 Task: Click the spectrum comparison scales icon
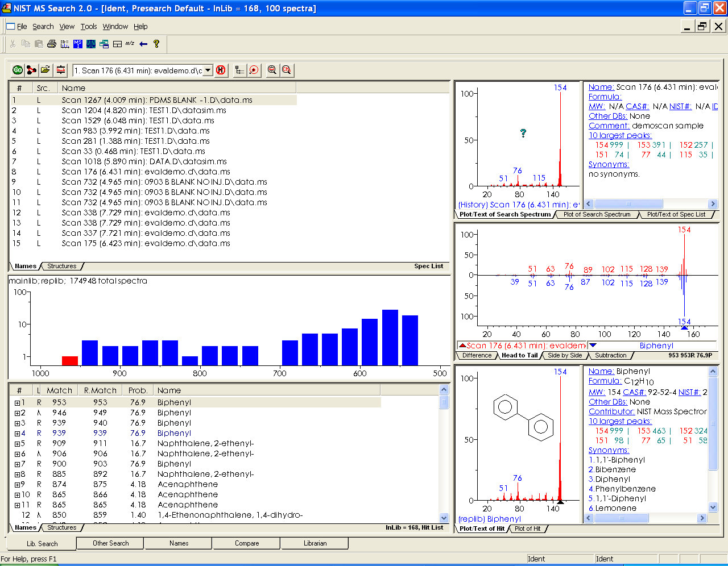pyautogui.click(x=91, y=44)
